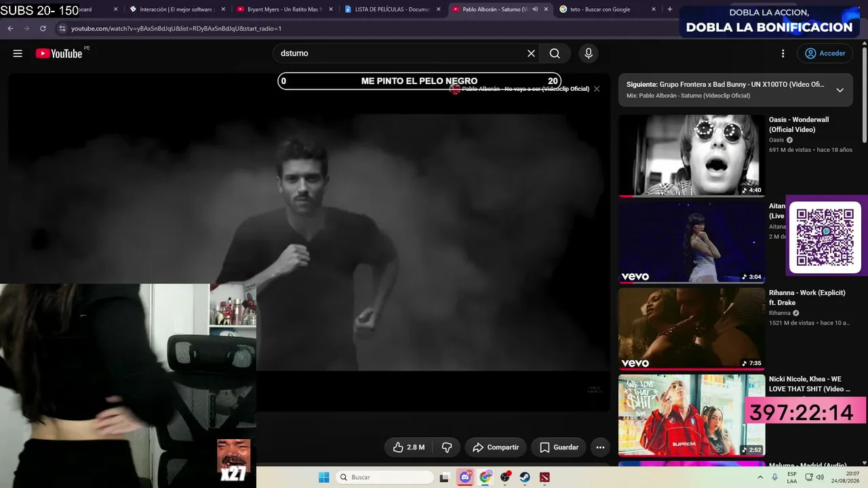Viewport: 868px width, 488px height.
Task: Mute the Pablo Alborán tab audio icon
Action: [535, 9]
